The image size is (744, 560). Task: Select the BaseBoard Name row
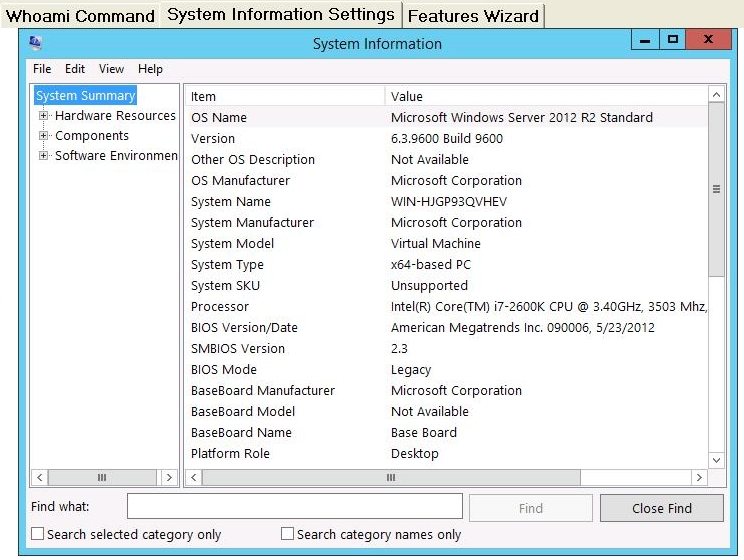[x=446, y=432]
